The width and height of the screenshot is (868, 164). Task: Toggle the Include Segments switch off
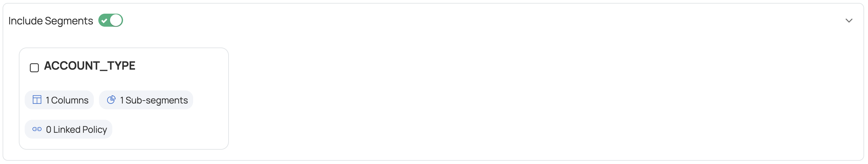[x=110, y=20]
